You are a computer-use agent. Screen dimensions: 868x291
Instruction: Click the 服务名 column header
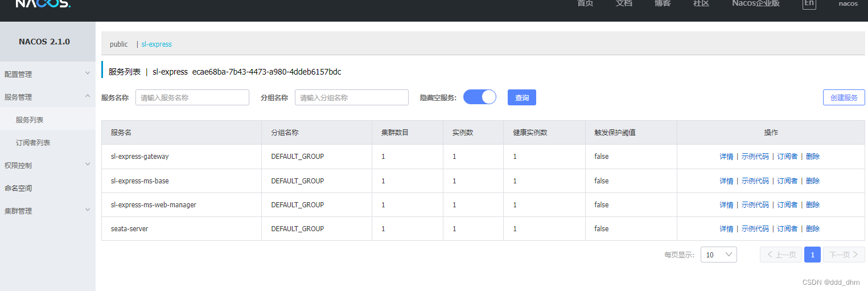pos(182,132)
